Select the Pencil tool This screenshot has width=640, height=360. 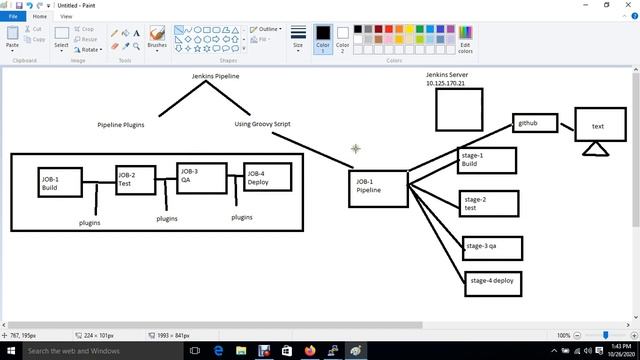tap(115, 33)
